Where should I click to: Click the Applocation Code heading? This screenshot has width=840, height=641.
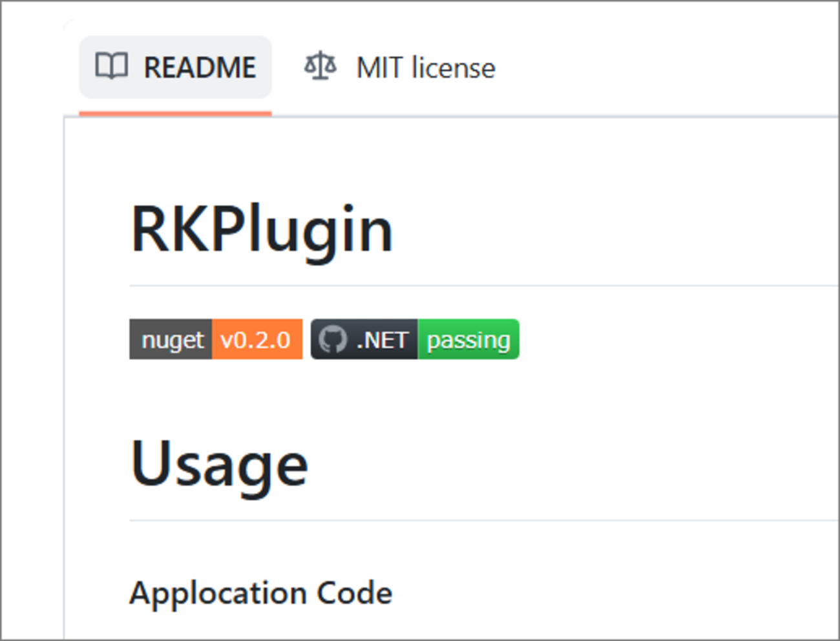coord(261,593)
